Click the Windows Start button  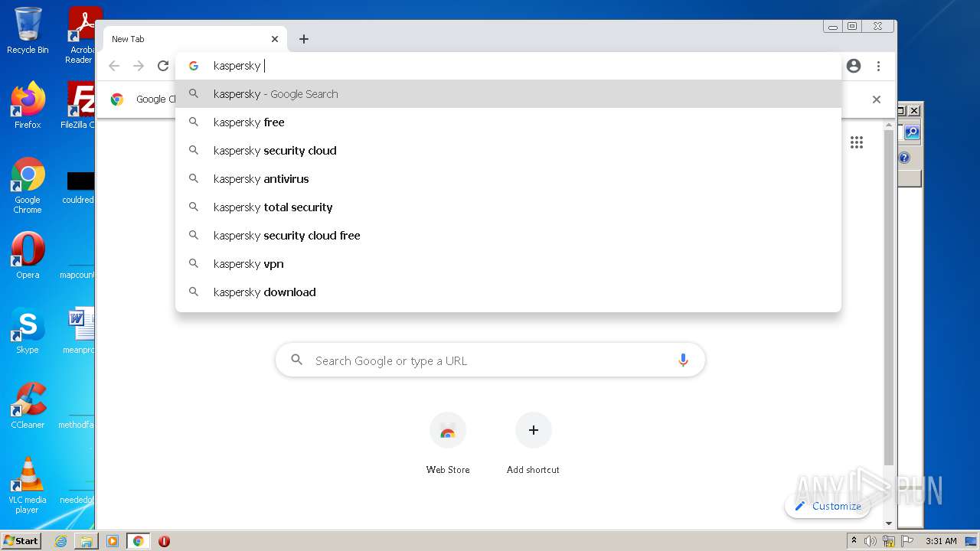coord(21,540)
